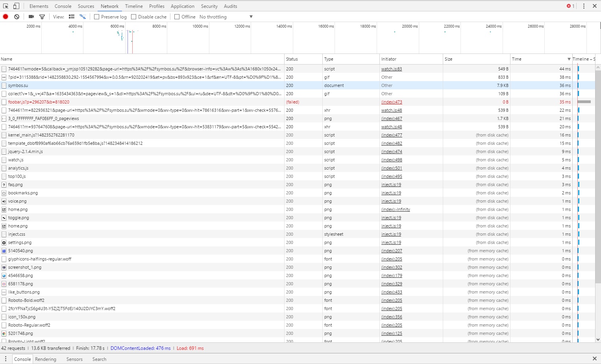Viewport: 601px width, 364px height.
Task: Toggle device toolbar icon
Action: click(x=16, y=6)
